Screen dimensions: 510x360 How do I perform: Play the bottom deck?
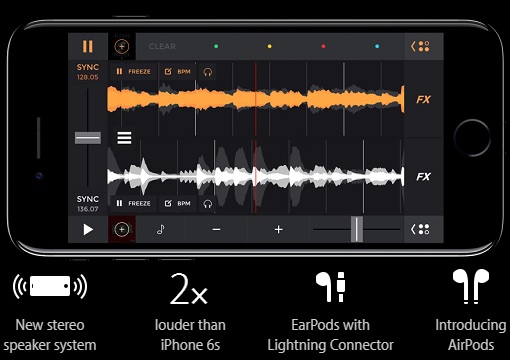pyautogui.click(x=88, y=229)
